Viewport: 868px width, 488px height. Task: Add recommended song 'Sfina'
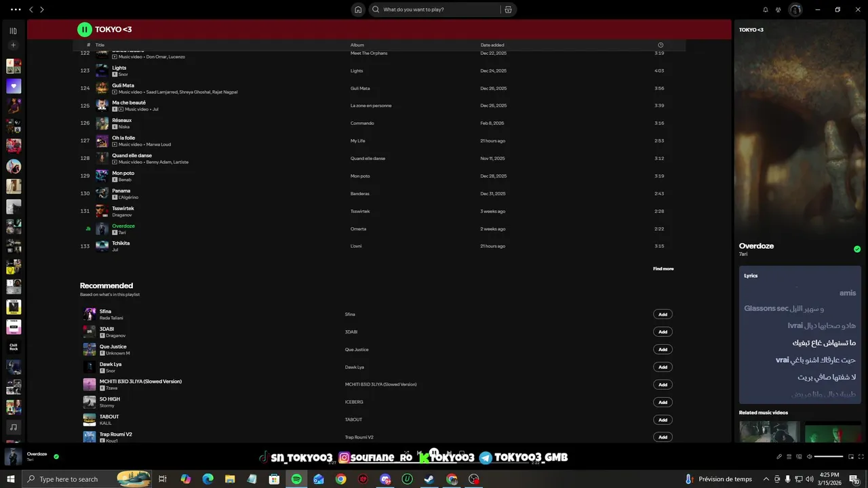pyautogui.click(x=663, y=314)
